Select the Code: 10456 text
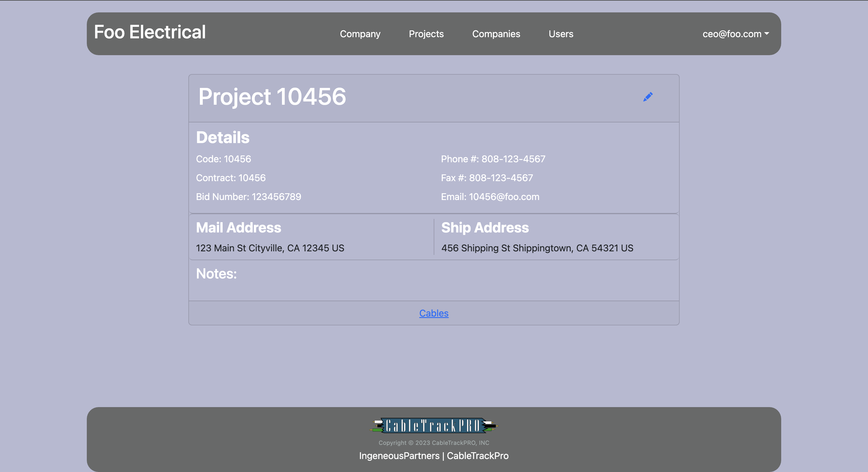This screenshot has height=472, width=868. coord(223,159)
